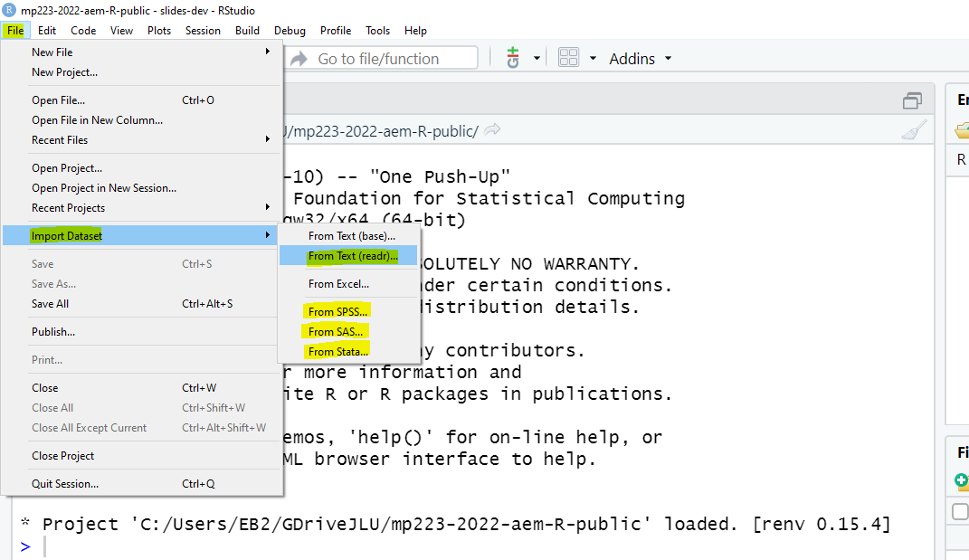Click the Go to file/function search field

coord(389,59)
